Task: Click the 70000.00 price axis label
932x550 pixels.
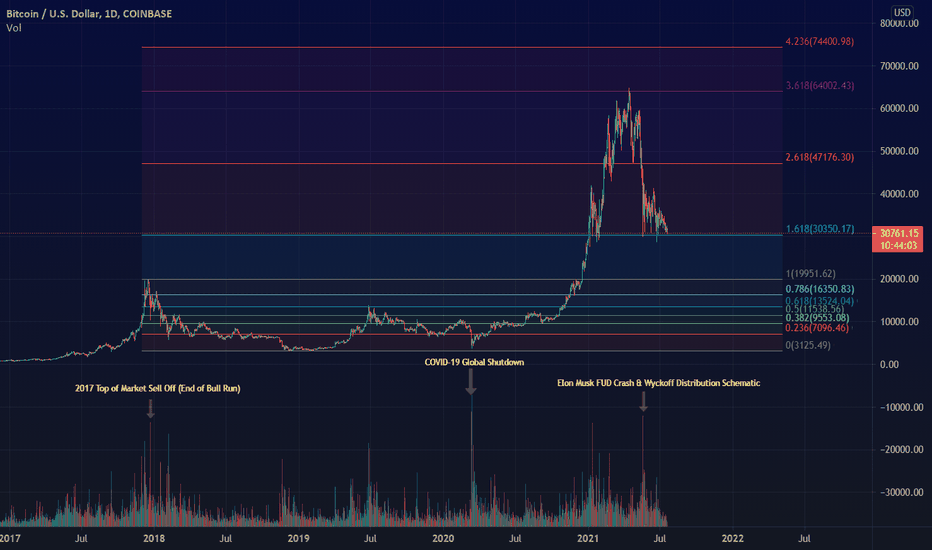Action: [899, 66]
